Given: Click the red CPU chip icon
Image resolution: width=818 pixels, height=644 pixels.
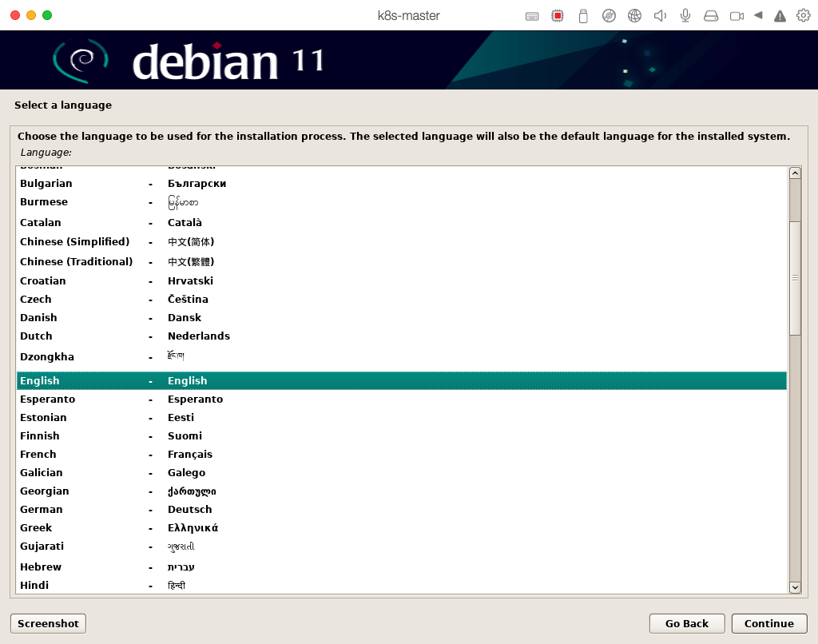Looking at the screenshot, I should tap(557, 16).
